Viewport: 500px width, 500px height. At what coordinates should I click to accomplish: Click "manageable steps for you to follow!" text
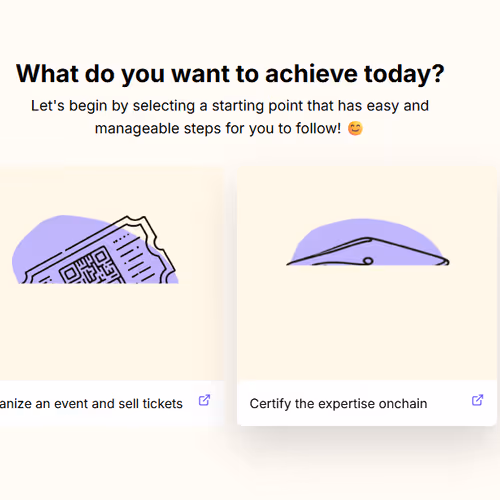coord(218,129)
